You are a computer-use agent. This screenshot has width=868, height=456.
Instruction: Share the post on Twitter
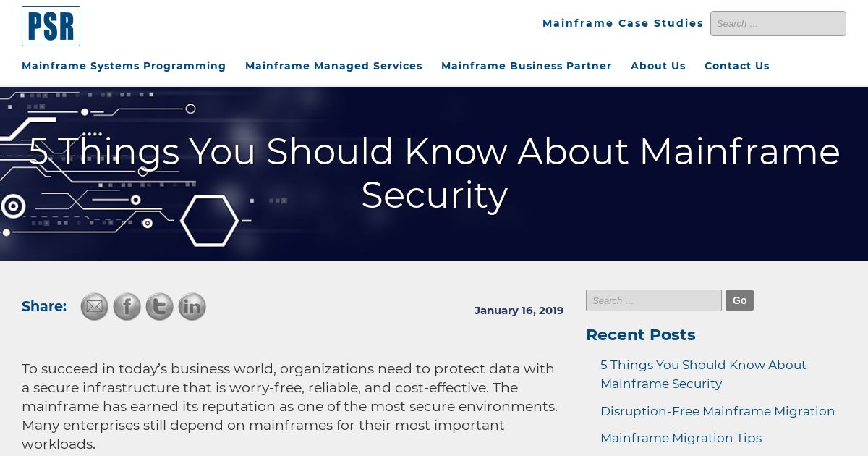159,307
